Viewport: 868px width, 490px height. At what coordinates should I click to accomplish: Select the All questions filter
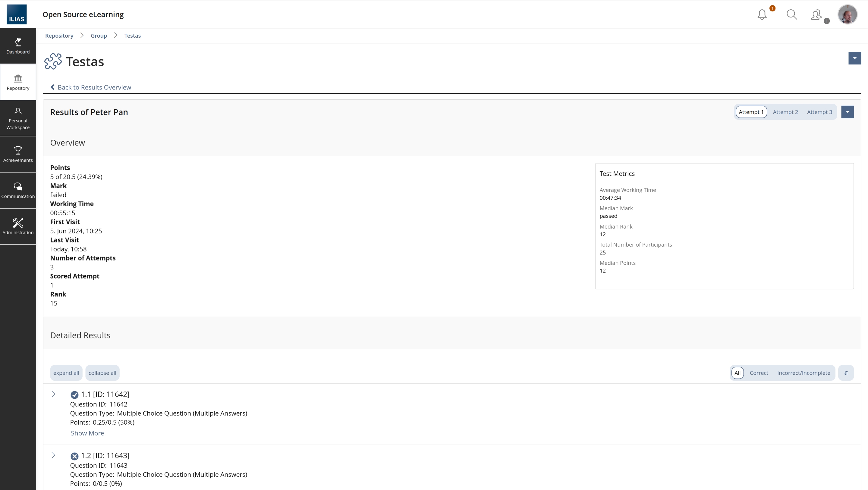pyautogui.click(x=737, y=373)
